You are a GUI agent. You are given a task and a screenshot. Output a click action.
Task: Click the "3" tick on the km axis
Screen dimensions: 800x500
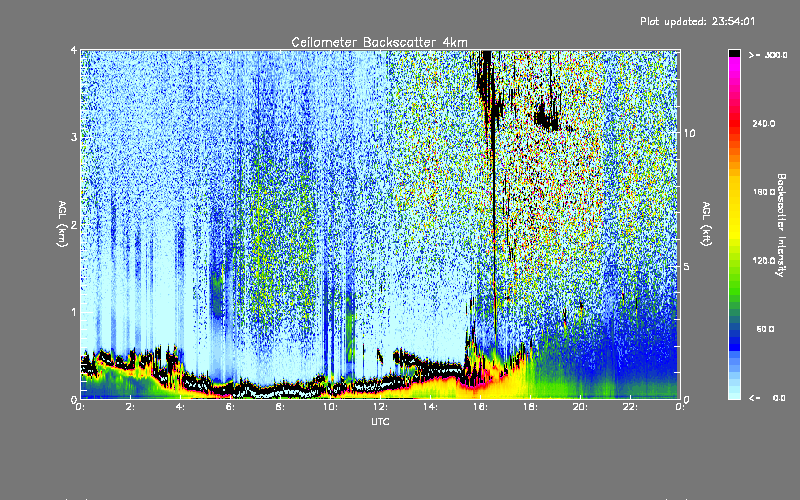[74, 138]
